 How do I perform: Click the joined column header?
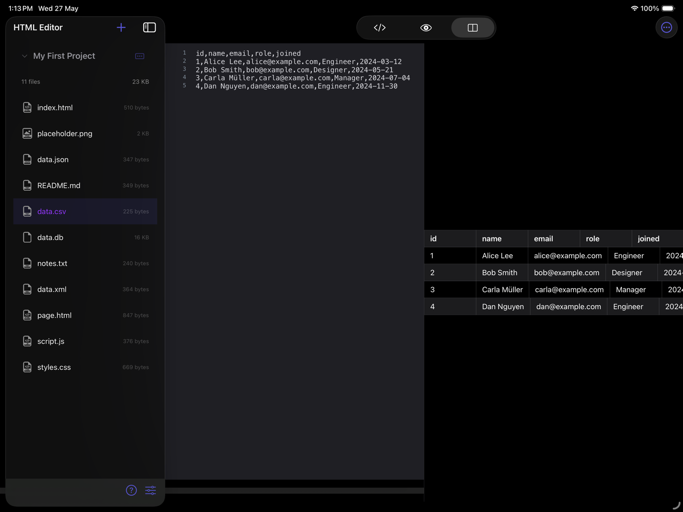click(657, 239)
